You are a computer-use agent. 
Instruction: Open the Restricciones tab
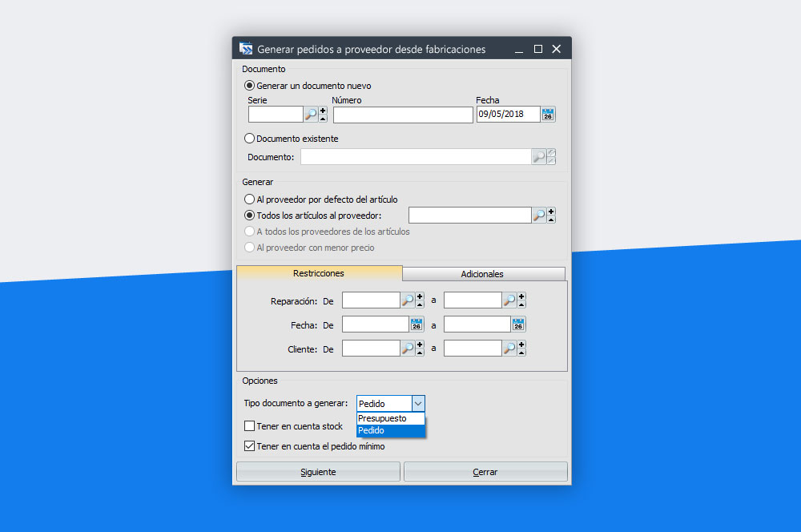(x=319, y=273)
